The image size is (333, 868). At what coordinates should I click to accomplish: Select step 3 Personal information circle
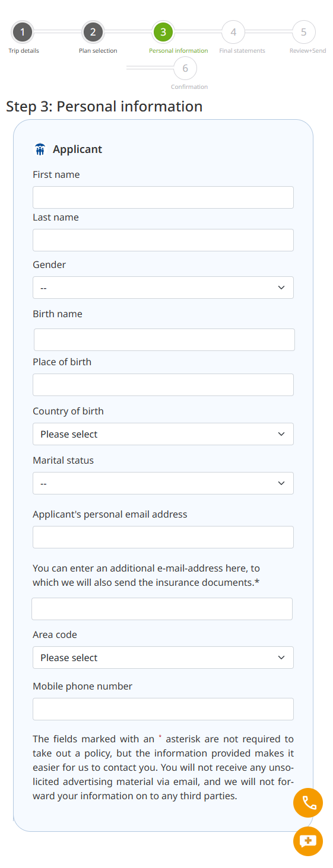163,32
